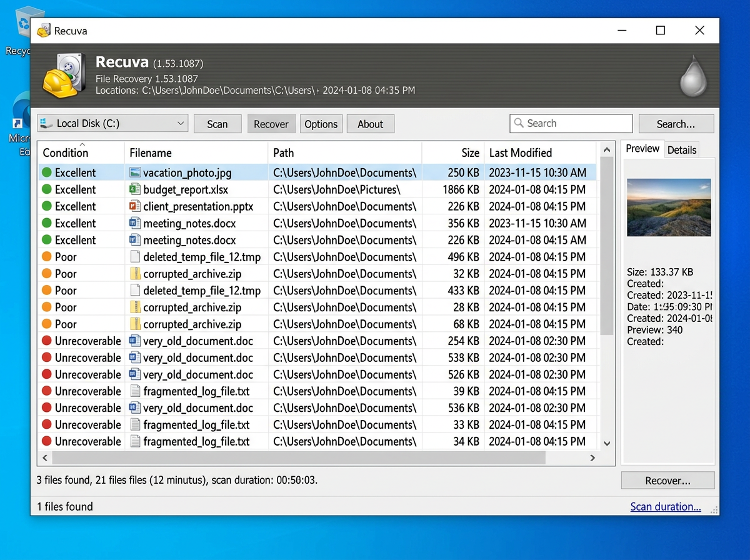Click the Scan button
The width and height of the screenshot is (750, 560).
217,124
